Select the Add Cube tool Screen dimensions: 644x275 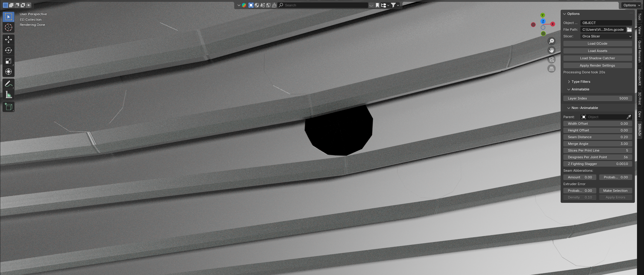(x=9, y=107)
